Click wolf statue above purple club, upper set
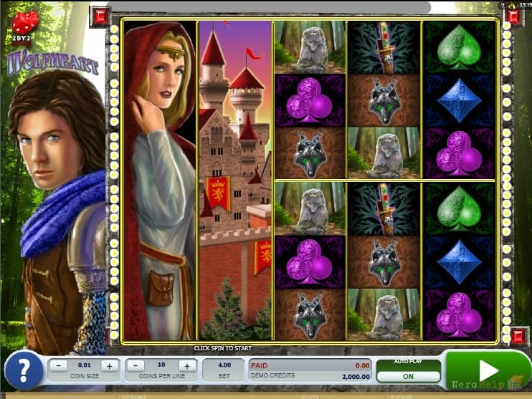The height and width of the screenshot is (399, 532). [310, 48]
